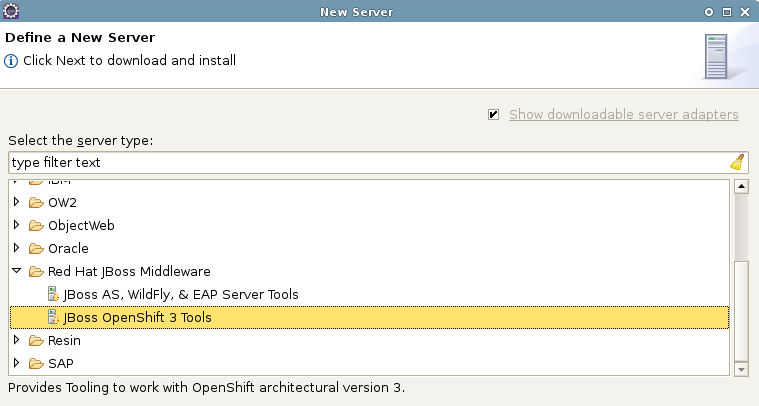This screenshot has width=759, height=406.
Task: Click the Oracle folder icon
Action: click(36, 248)
